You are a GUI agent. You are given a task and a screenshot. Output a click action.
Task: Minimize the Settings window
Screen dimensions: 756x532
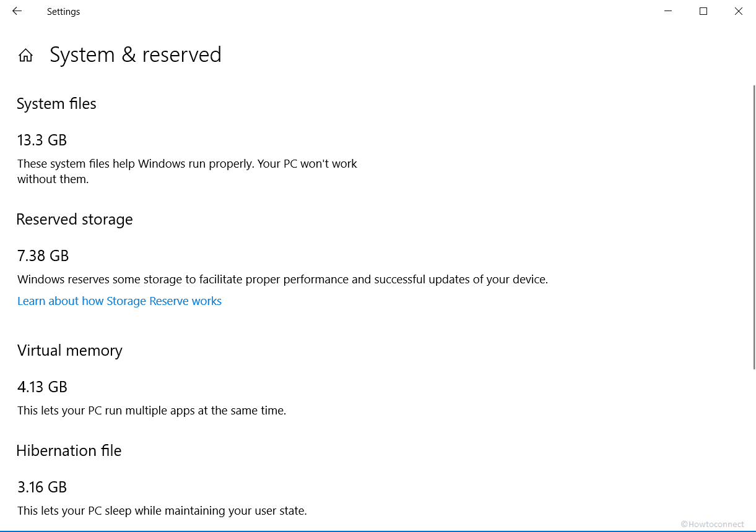coord(668,11)
